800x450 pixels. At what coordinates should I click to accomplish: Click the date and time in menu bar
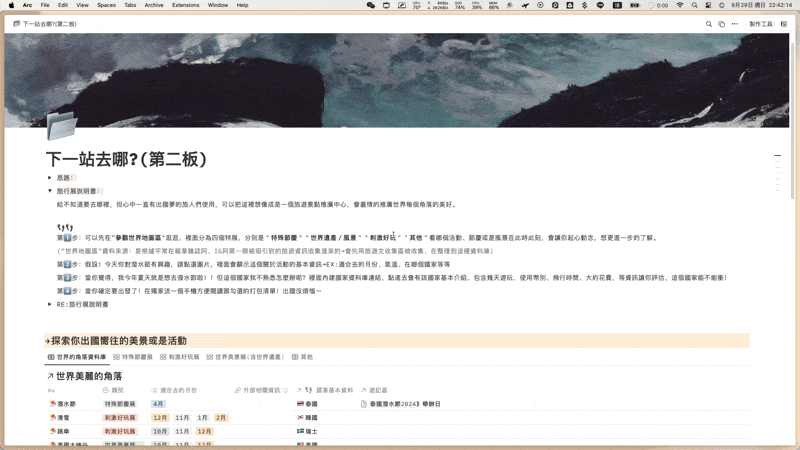[x=761, y=5]
